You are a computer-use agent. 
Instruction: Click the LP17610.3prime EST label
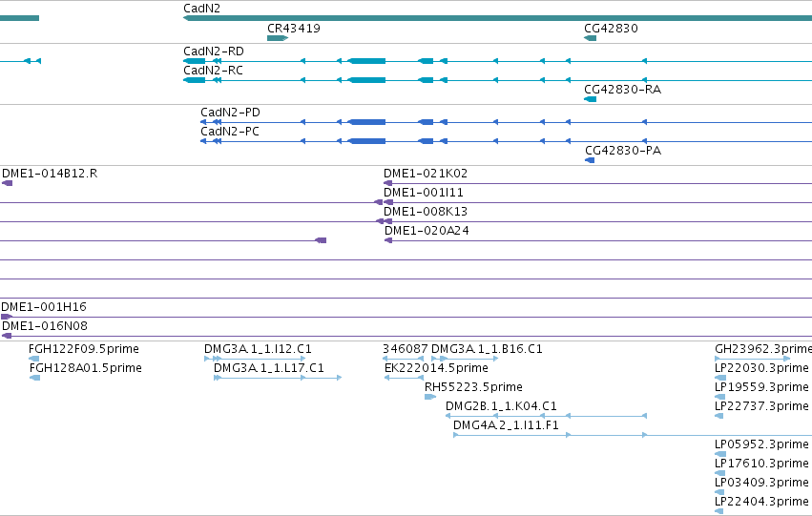click(x=761, y=464)
